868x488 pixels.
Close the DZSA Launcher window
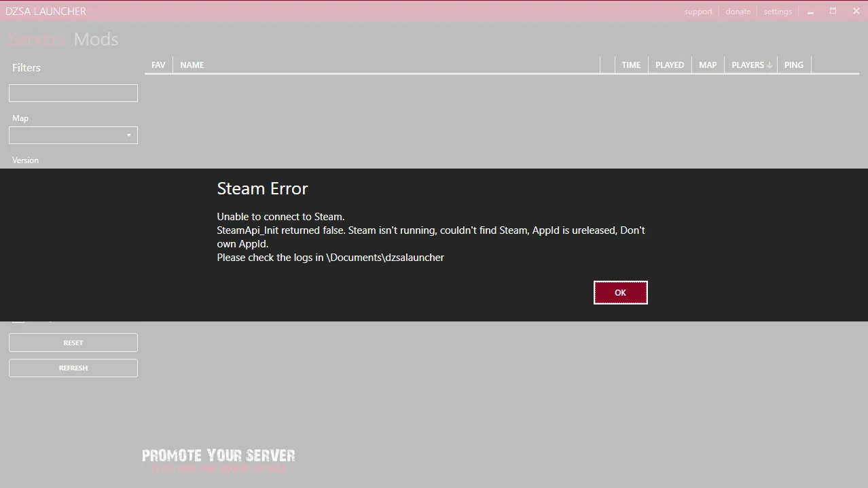(856, 11)
